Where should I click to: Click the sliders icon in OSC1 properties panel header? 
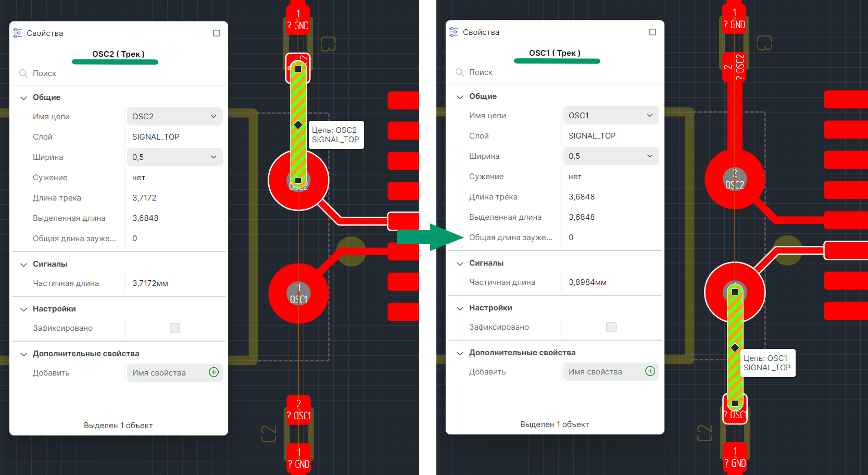point(454,32)
